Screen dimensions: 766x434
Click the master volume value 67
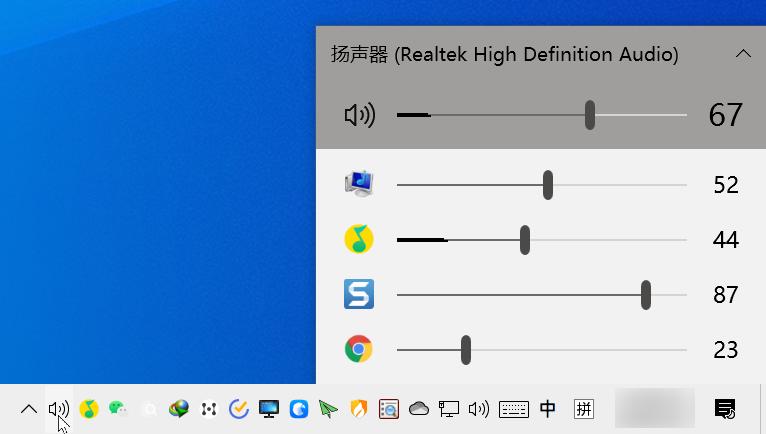tap(726, 115)
